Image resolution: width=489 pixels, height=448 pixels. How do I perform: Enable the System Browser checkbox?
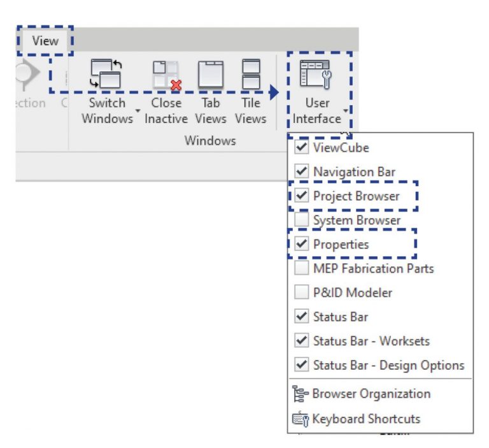coord(302,220)
